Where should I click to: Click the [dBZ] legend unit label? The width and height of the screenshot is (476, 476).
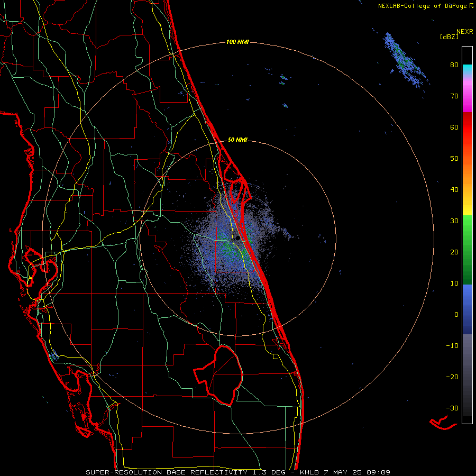click(449, 37)
